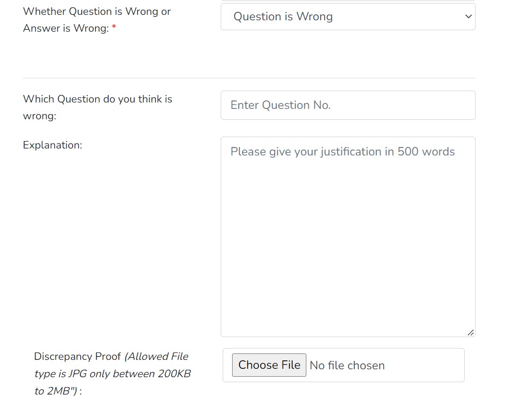
Task: Open the "Question is Wrong" dropdown
Action: pyautogui.click(x=347, y=17)
